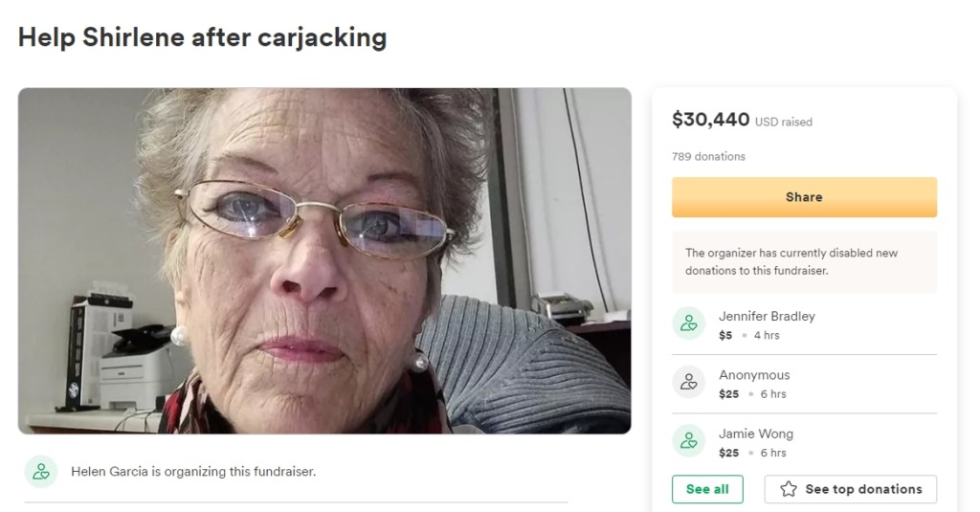The width and height of the screenshot is (980, 512).
Task: Select the Jennifer Bradley donor name
Action: click(x=767, y=316)
